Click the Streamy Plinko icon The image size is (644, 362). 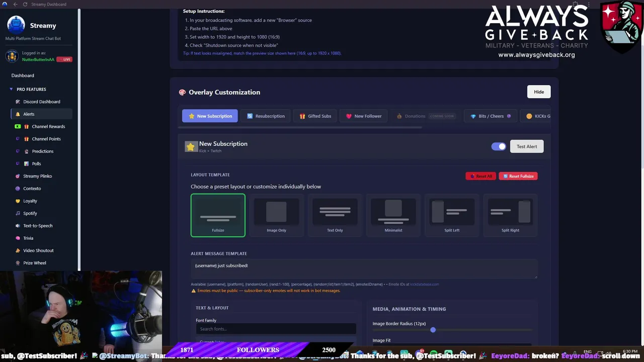[18, 176]
